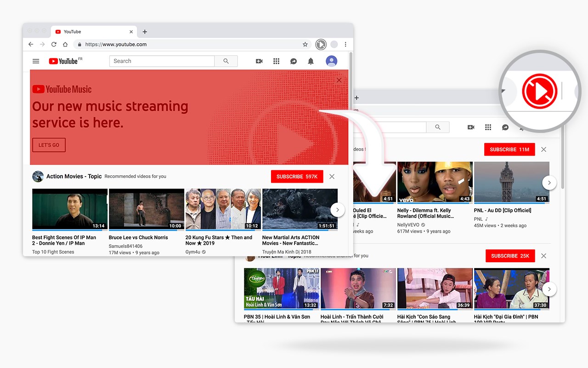Click the search magnifier button beside Search field
The width and height of the screenshot is (588, 368).
point(226,61)
